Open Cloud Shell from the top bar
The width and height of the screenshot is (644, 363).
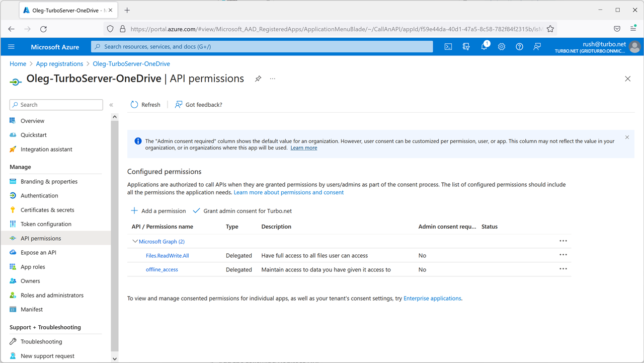coord(448,46)
